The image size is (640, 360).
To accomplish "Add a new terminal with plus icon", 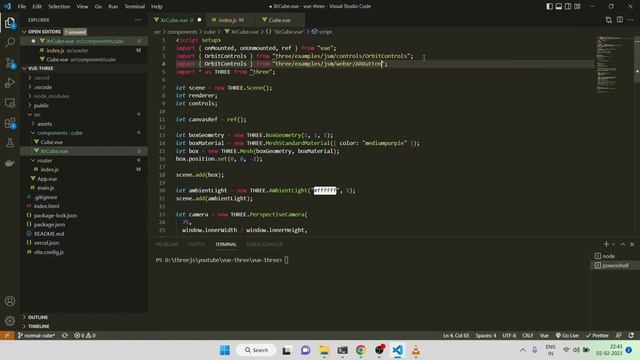I will 606,244.
